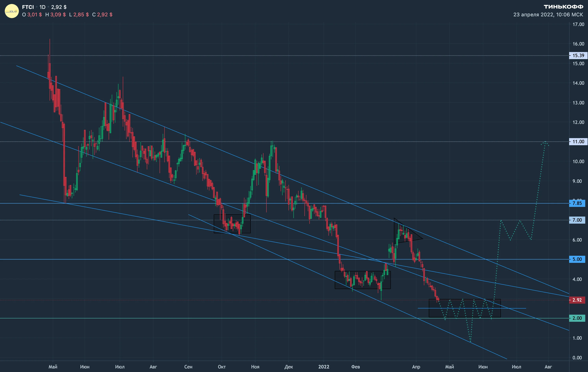Screen dimensions: 588x372
Task: Click the Окт label on time axis
Action: coord(222,367)
